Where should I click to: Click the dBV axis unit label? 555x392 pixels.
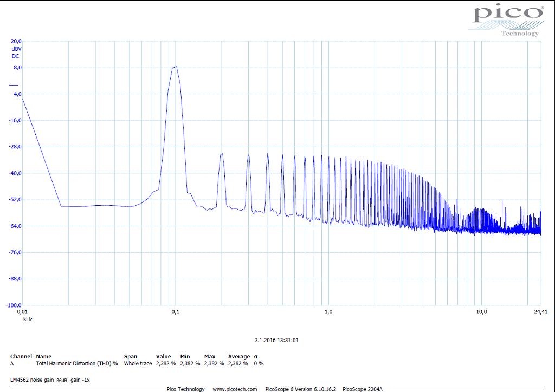(x=16, y=49)
